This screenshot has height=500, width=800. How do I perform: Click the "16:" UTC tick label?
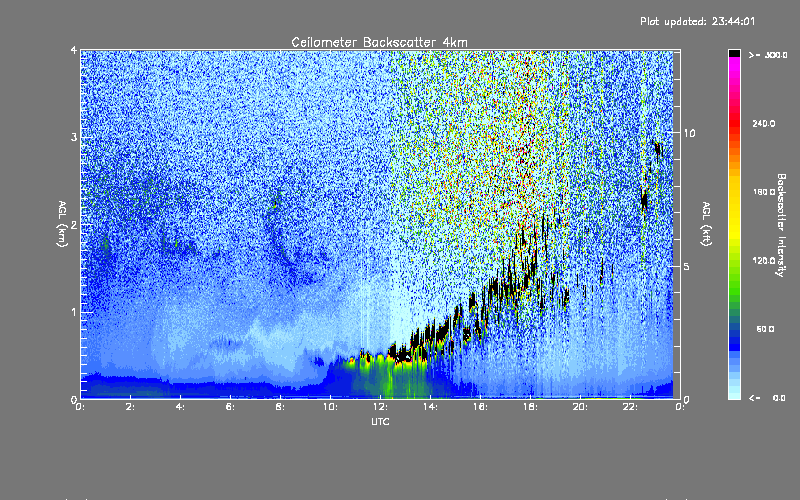tap(480, 407)
